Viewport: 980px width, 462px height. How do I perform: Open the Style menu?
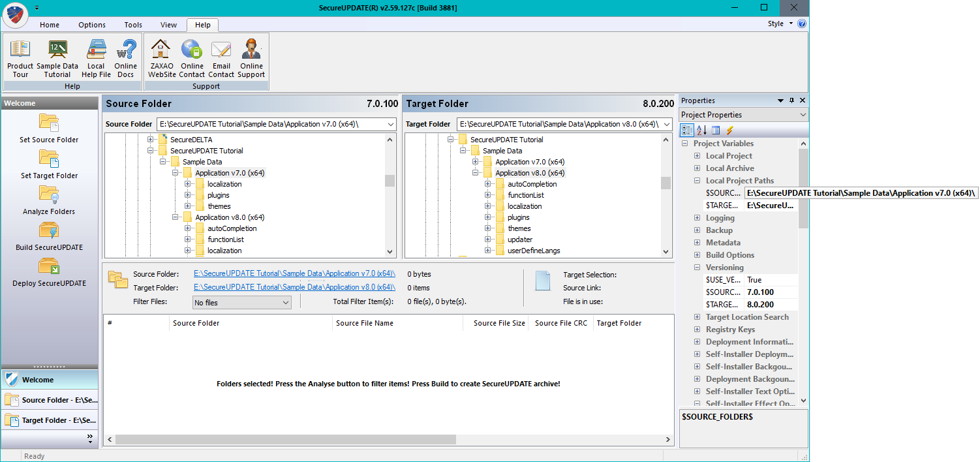coord(780,23)
